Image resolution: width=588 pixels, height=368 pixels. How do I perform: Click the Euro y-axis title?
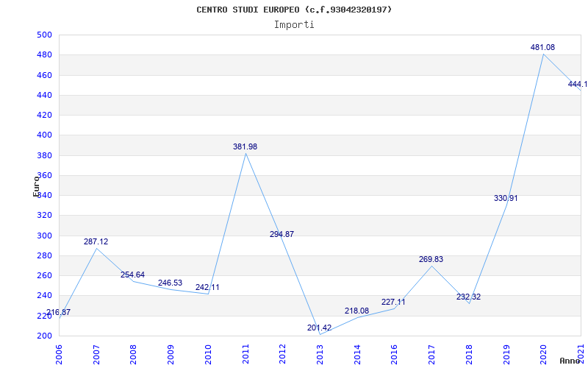36,186
